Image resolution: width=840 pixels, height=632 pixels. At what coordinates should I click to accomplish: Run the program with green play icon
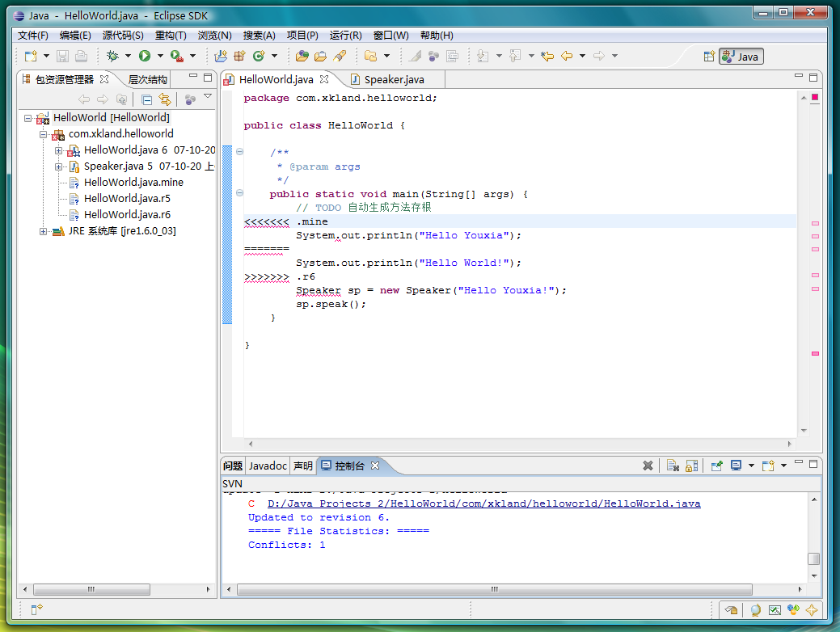[145, 56]
